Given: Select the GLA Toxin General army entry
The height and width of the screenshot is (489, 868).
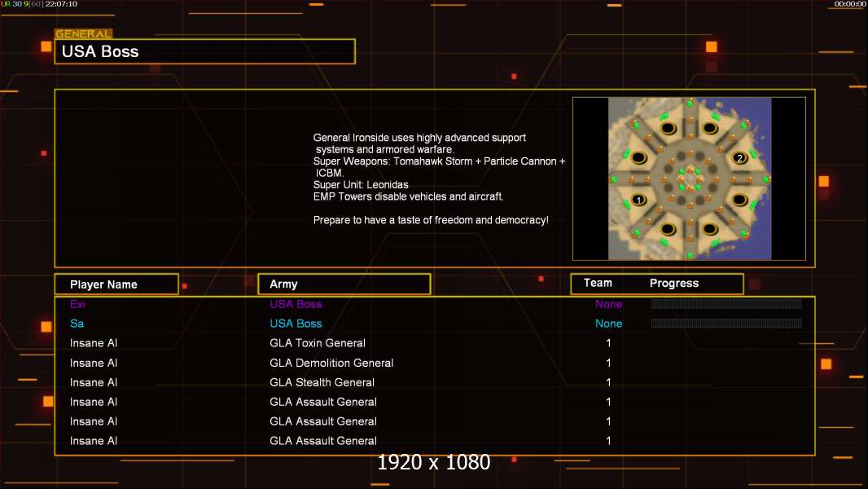Looking at the screenshot, I should 318,343.
